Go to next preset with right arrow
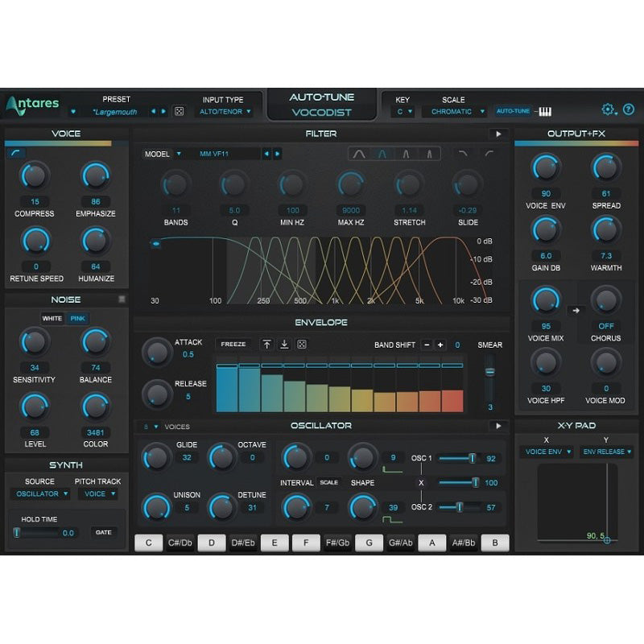The width and height of the screenshot is (644, 644). [x=163, y=111]
